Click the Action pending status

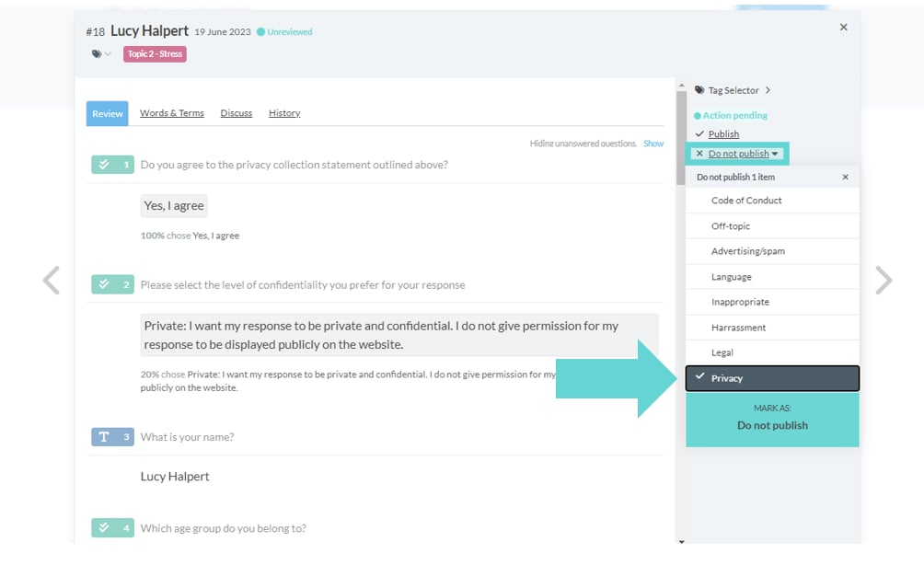click(731, 115)
